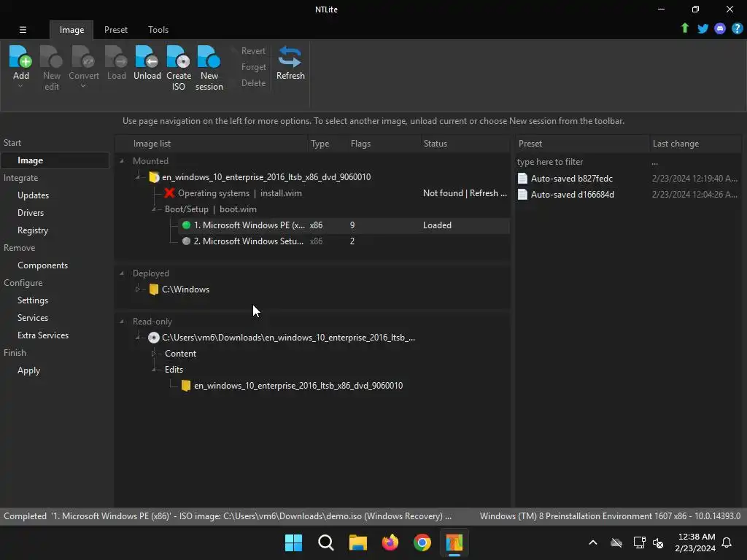This screenshot has width=747, height=560.
Task: Click the Refresh toolbar icon
Action: tap(290, 56)
